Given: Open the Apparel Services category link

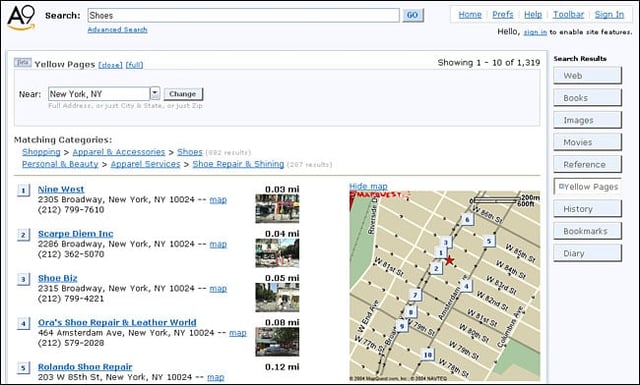Looking at the screenshot, I should 145,164.
